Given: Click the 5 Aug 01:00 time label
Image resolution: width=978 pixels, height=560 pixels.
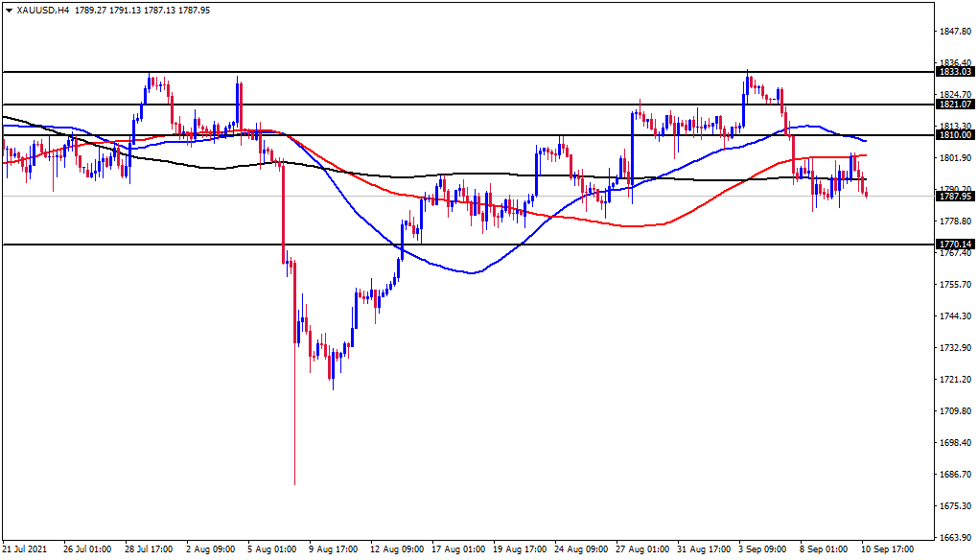Looking at the screenshot, I should click(272, 549).
